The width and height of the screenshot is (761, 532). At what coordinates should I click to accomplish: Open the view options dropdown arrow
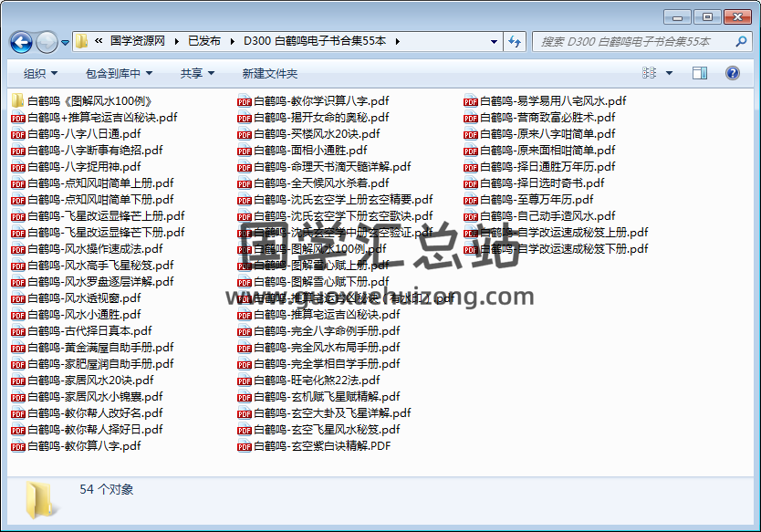click(671, 74)
